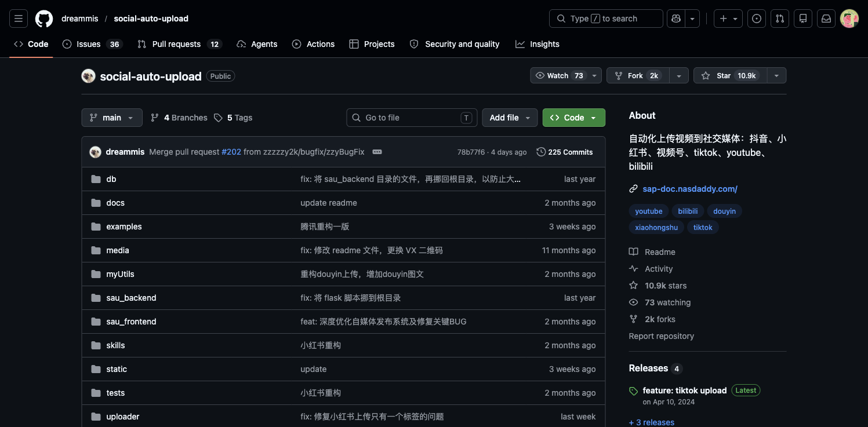Open Security and quality tab
This screenshot has height=427, width=868.
pos(455,44)
